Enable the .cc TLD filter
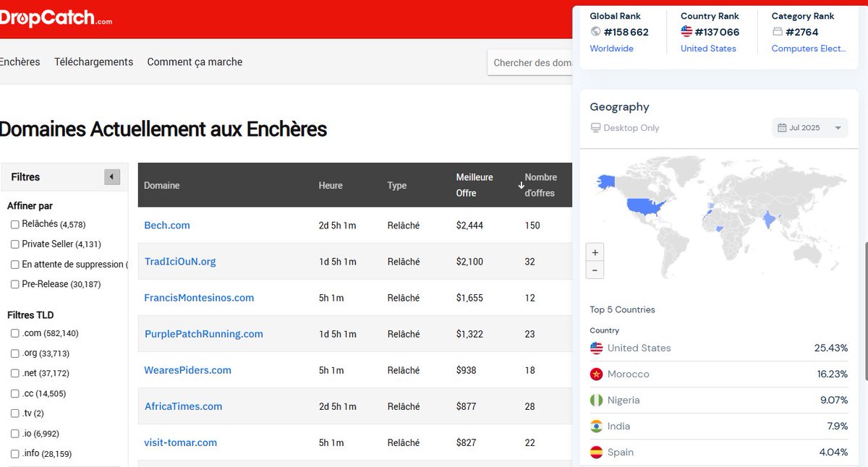The image size is (868, 467). (15, 394)
